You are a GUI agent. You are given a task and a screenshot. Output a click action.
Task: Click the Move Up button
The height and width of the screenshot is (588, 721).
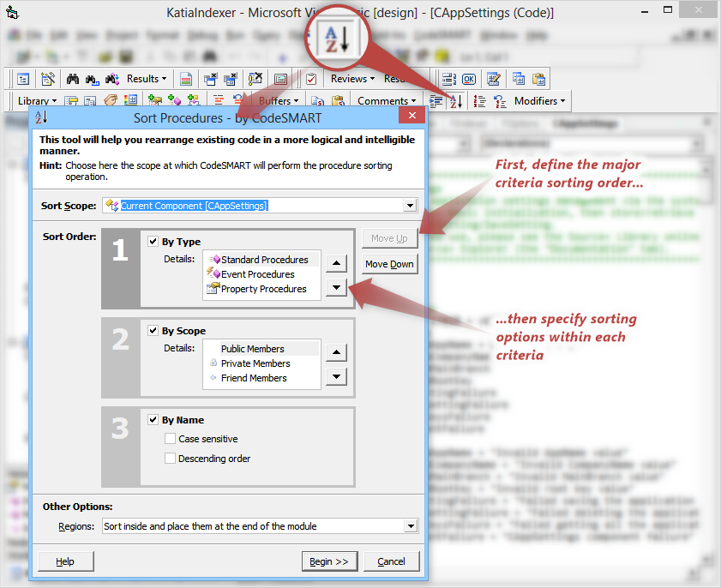[x=389, y=238]
